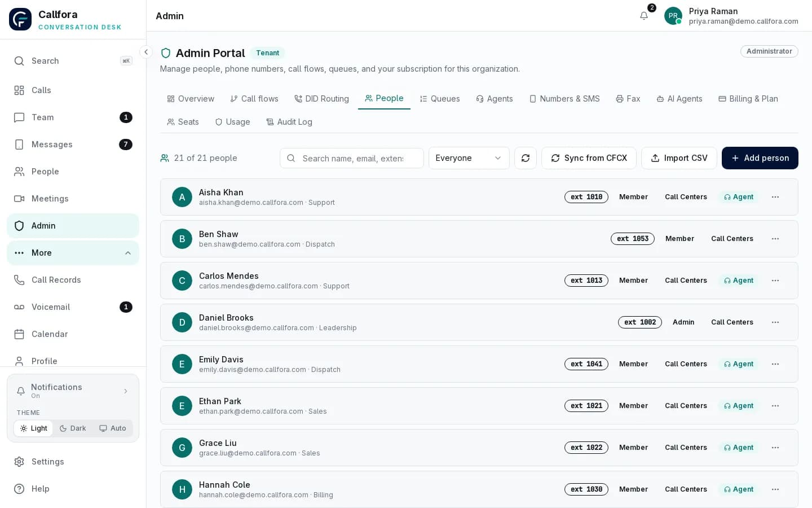Open the more options menu for Ethan Park
Image resolution: width=812 pixels, height=508 pixels.
point(775,406)
